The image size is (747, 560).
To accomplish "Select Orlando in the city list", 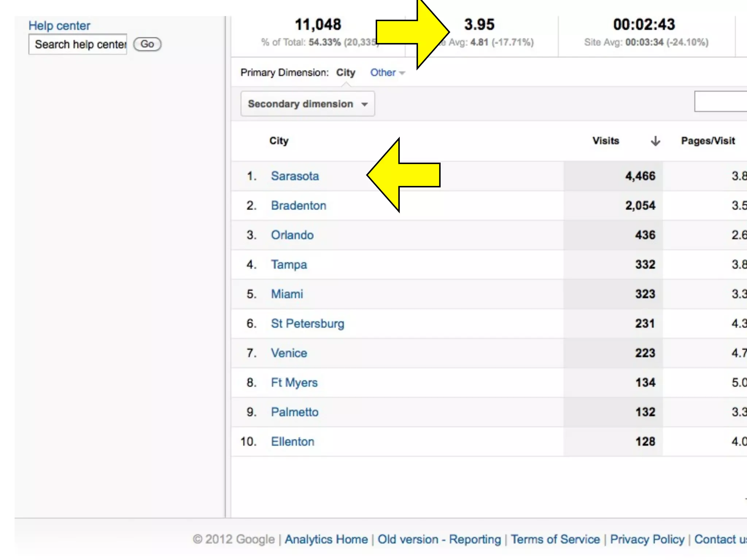I will click(292, 235).
